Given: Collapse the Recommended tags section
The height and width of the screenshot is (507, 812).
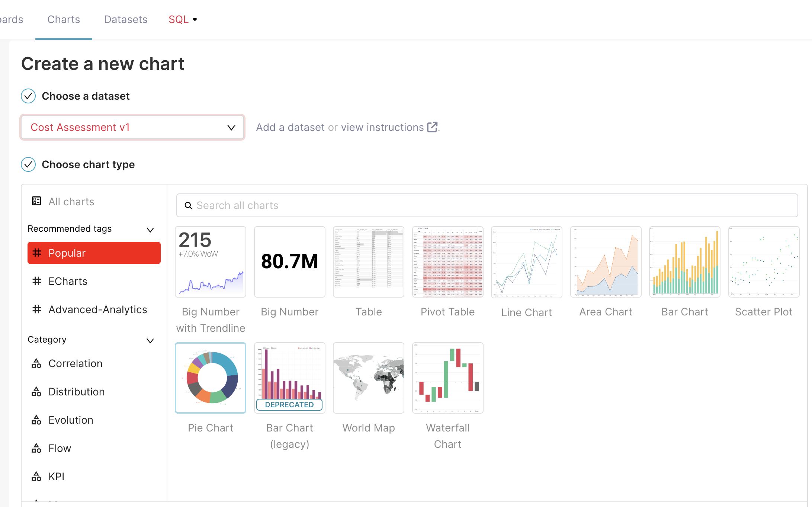Looking at the screenshot, I should 150,230.
